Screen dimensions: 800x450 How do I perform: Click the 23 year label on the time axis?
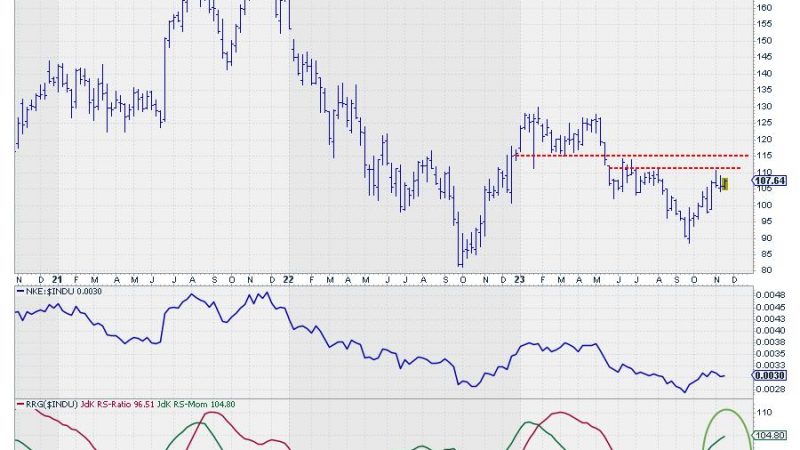click(x=519, y=280)
